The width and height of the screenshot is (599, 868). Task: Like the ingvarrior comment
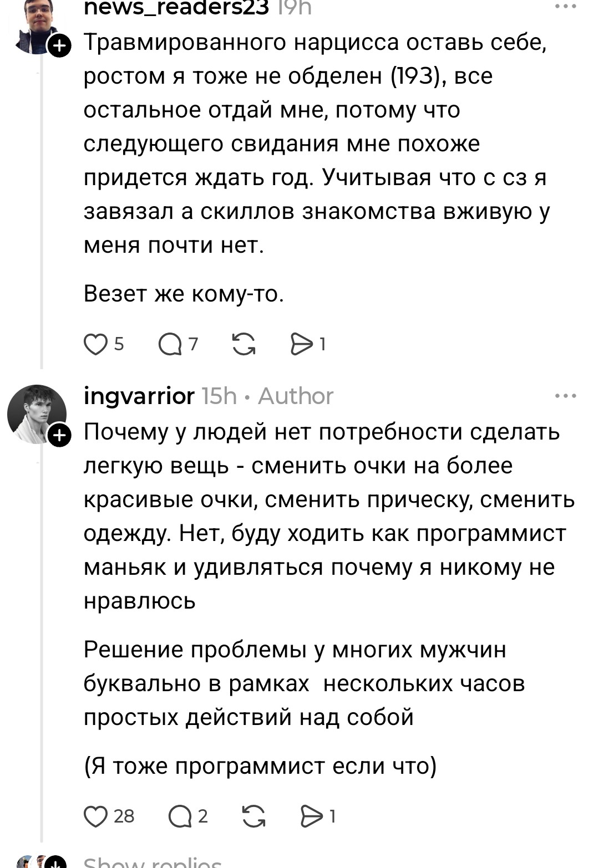(95, 816)
